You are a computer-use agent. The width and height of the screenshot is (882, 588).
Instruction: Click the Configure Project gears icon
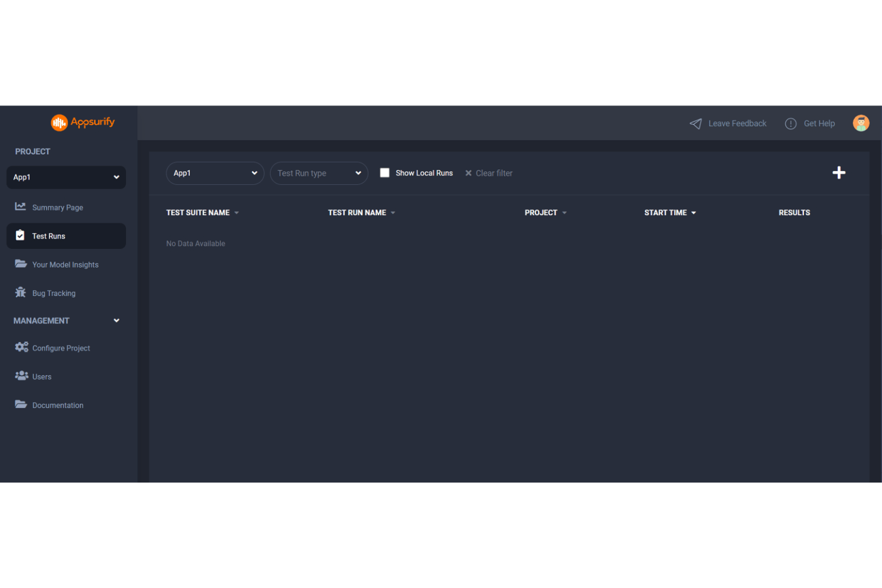[x=21, y=347]
